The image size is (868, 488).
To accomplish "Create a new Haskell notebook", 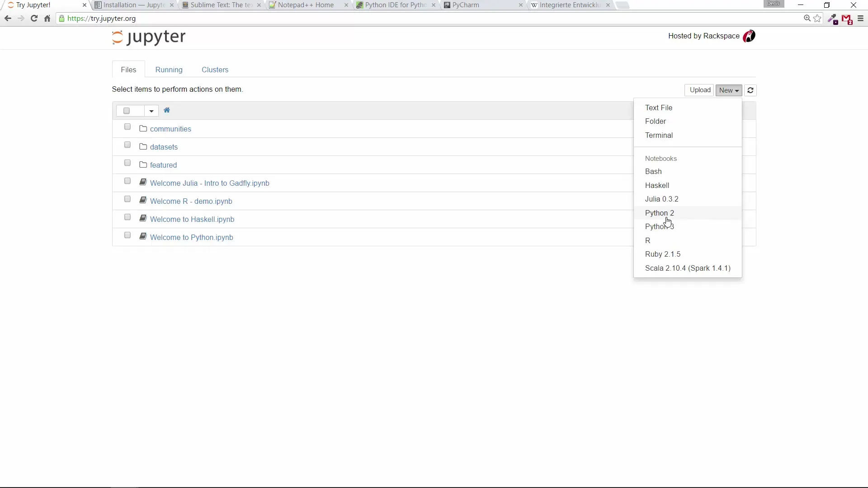I will (688, 185).
